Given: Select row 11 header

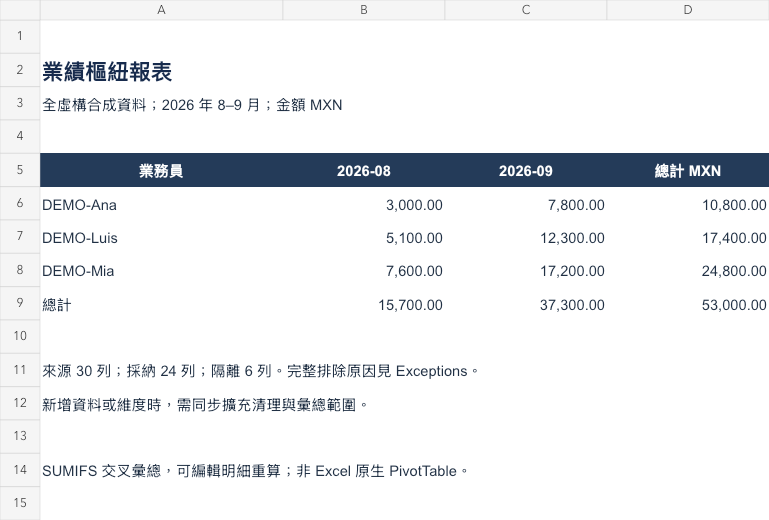Looking at the screenshot, I should [x=20, y=370].
